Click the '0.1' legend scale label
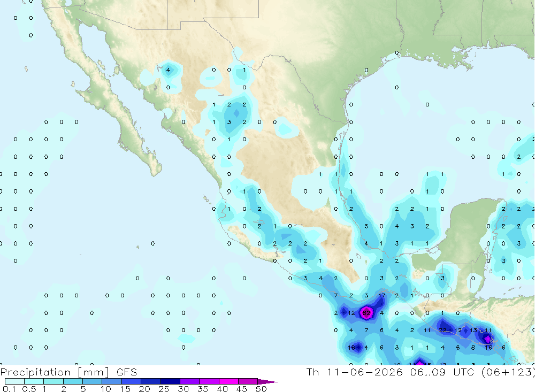The image size is (535, 392). (x=9, y=389)
